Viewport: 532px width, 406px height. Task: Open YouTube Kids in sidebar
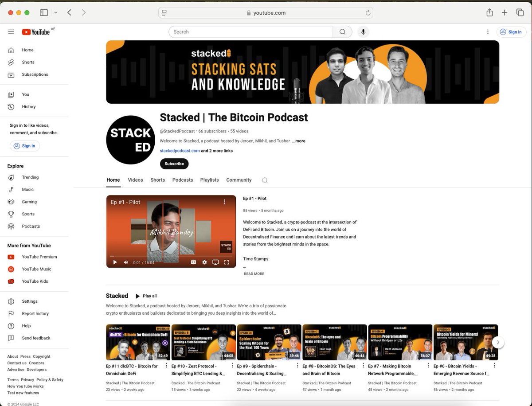(35, 281)
